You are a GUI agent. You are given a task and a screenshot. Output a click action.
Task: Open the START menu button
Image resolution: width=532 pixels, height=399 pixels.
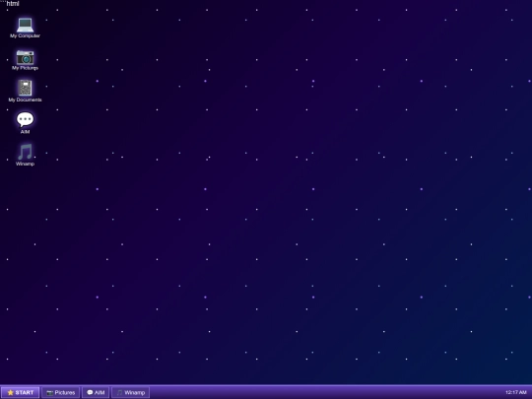point(21,392)
